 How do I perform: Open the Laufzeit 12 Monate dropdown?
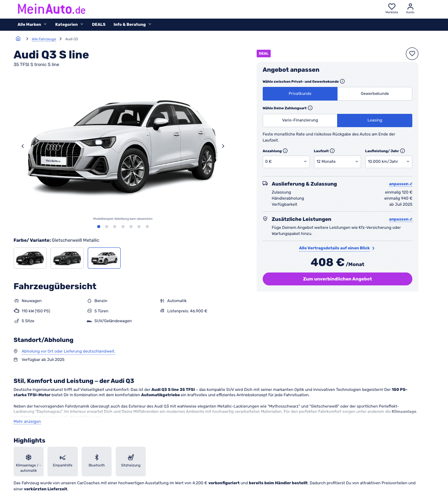tap(338, 162)
